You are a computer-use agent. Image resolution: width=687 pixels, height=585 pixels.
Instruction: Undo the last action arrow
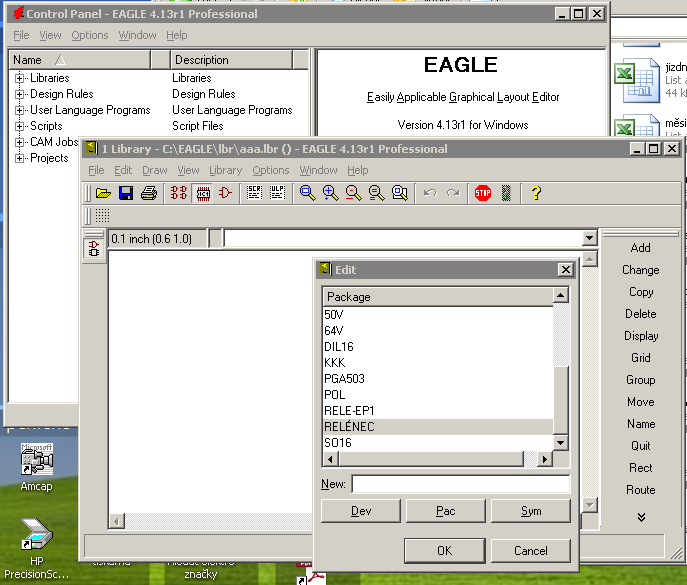430,193
